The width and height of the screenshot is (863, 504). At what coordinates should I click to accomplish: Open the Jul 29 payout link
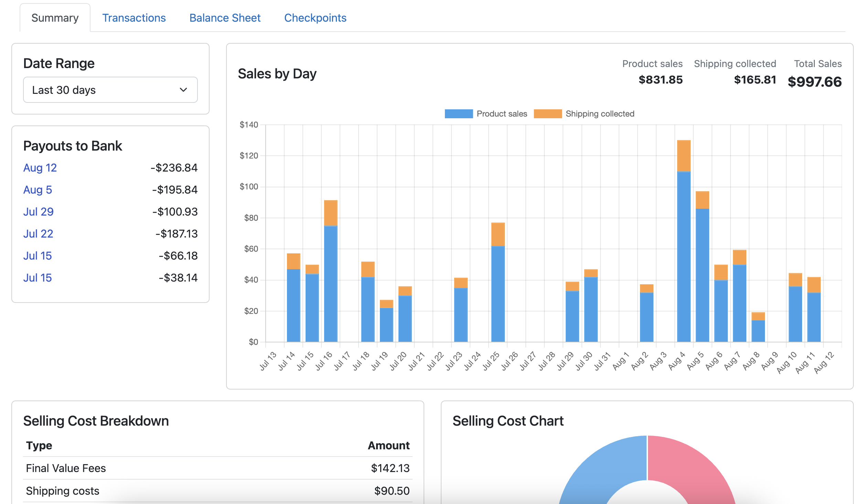pos(38,212)
